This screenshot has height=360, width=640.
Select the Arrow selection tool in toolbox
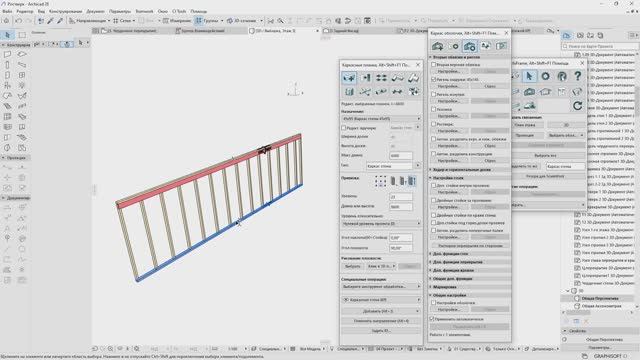click(x=7, y=35)
